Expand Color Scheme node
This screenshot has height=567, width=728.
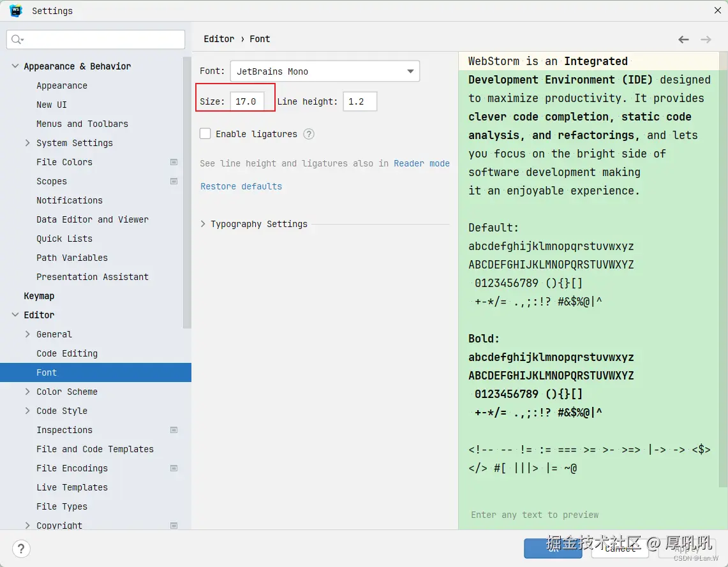[x=27, y=392]
